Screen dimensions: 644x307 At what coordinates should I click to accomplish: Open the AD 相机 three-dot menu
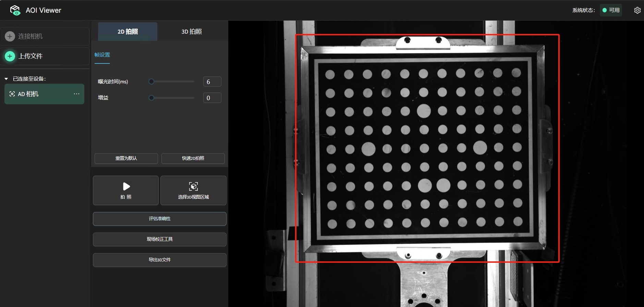click(x=76, y=94)
